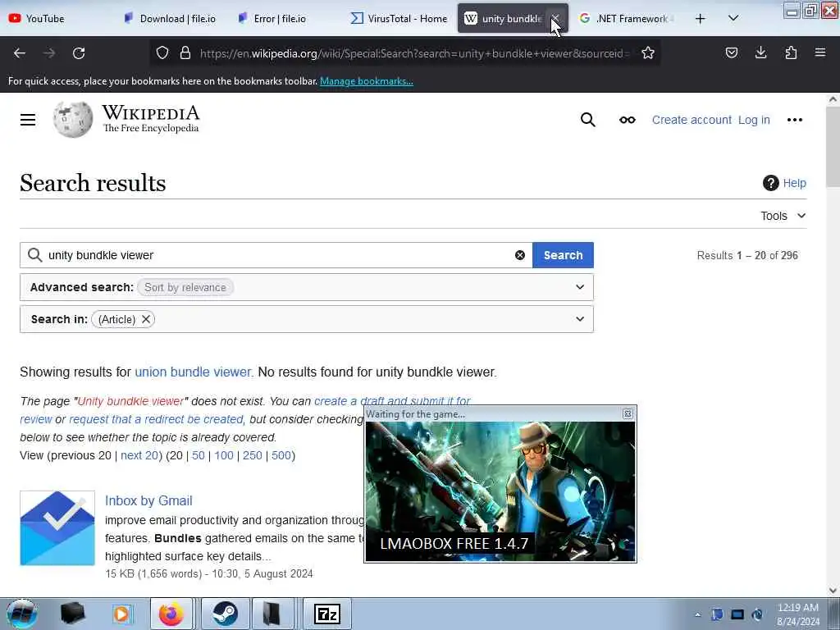Open Inbox by Gmail article
This screenshot has height=630, width=840.
point(148,501)
